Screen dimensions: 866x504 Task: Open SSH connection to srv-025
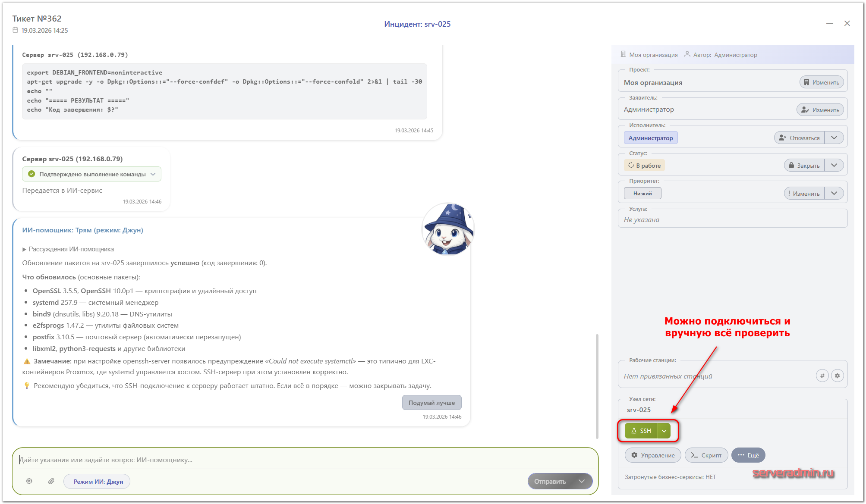coord(641,431)
